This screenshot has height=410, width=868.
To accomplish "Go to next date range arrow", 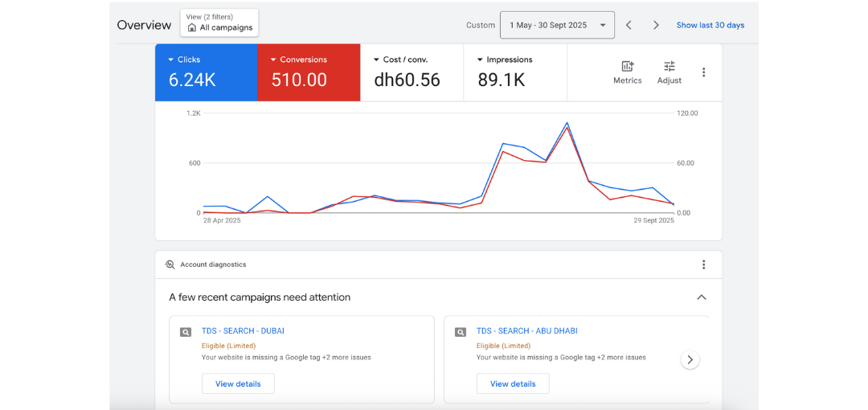I will (x=656, y=25).
